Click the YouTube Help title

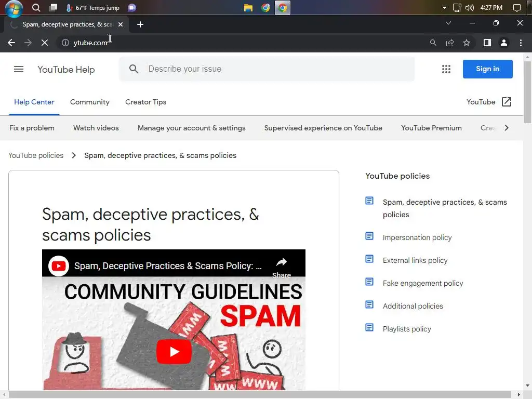(x=66, y=70)
